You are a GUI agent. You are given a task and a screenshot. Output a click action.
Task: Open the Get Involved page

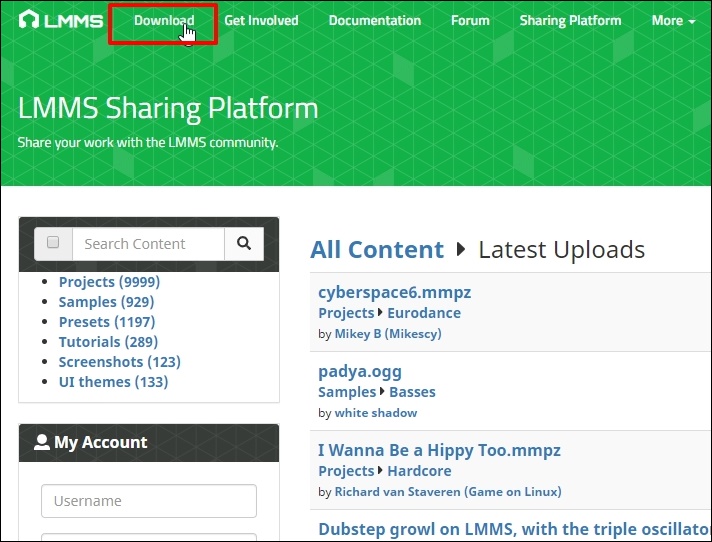(x=261, y=20)
